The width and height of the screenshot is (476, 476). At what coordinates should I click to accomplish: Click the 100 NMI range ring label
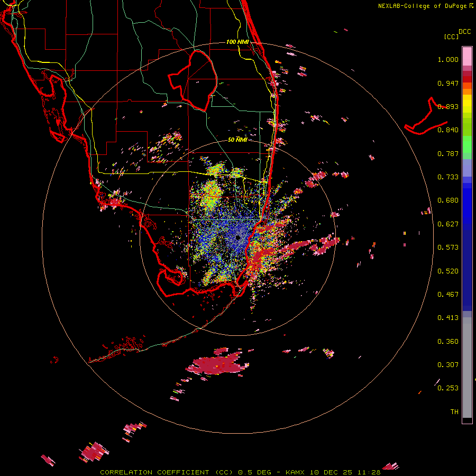[237, 42]
